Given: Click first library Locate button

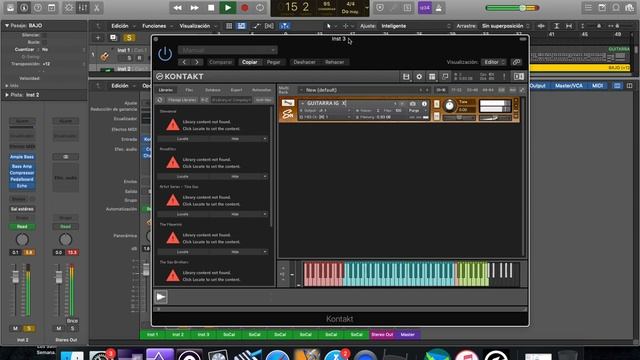Looking at the screenshot, I should click(183, 139).
